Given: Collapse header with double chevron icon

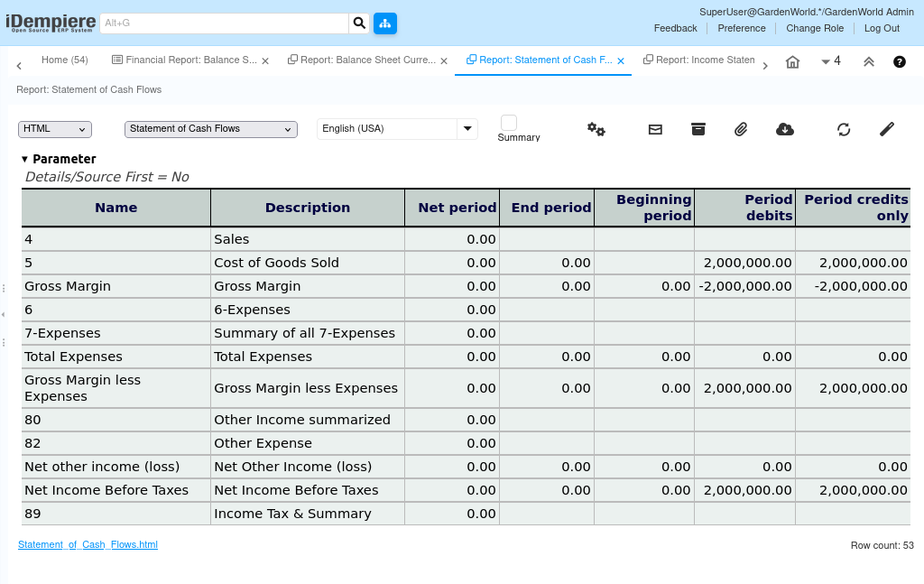Looking at the screenshot, I should click(869, 62).
